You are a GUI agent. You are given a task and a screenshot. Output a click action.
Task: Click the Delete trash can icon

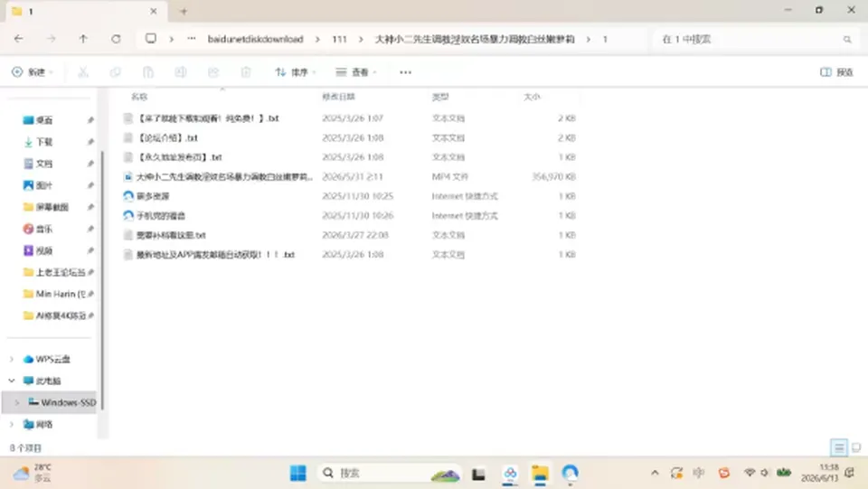[246, 72]
